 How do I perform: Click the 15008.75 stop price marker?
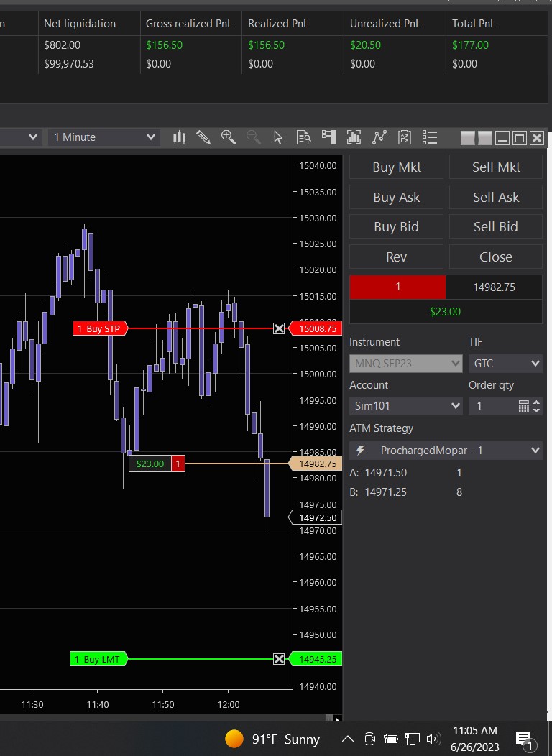[316, 328]
